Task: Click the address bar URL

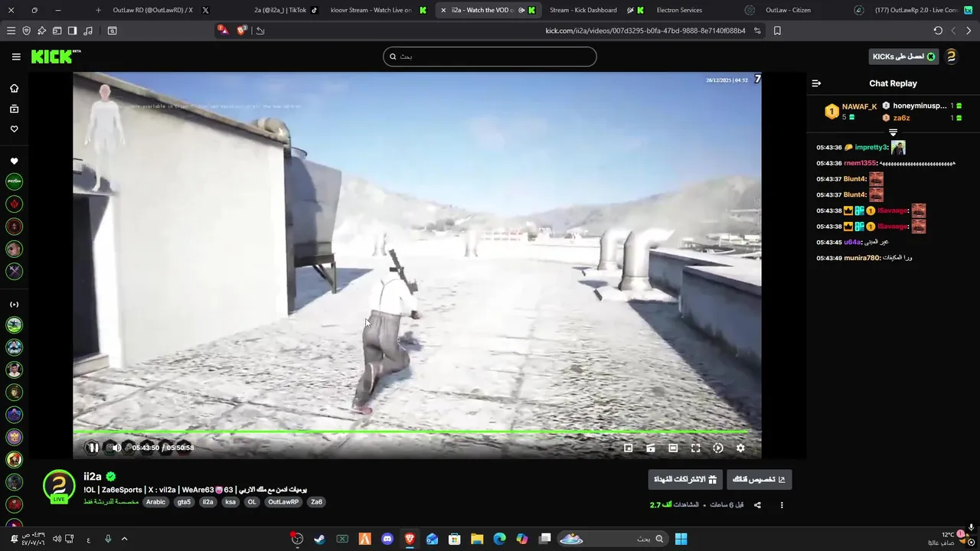Action: click(645, 31)
